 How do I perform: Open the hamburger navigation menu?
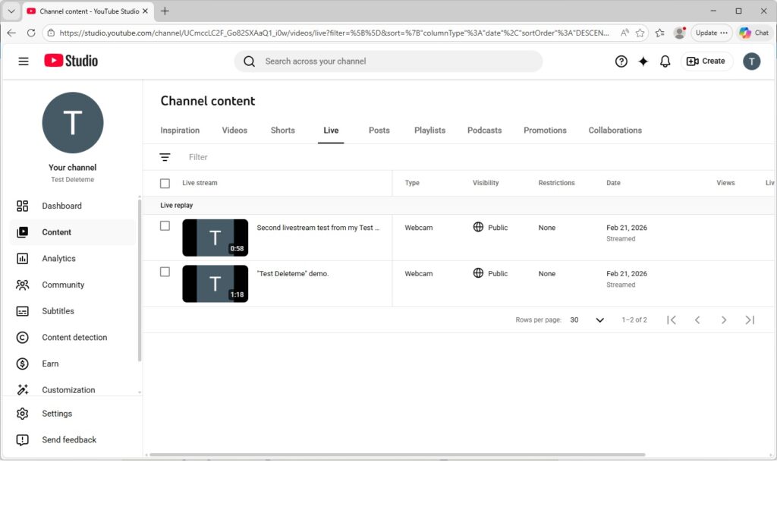tap(24, 61)
